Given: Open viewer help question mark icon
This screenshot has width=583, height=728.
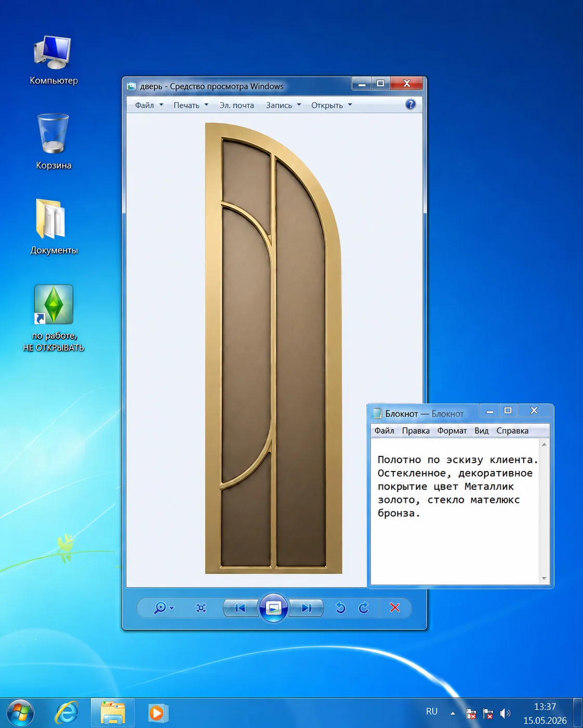Looking at the screenshot, I should tap(410, 104).
